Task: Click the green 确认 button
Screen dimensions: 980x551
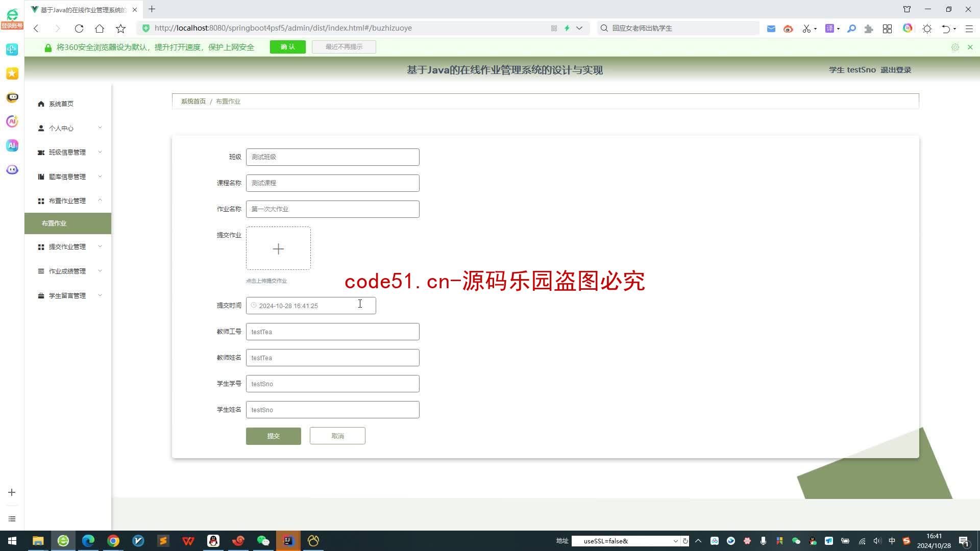Action: click(288, 47)
